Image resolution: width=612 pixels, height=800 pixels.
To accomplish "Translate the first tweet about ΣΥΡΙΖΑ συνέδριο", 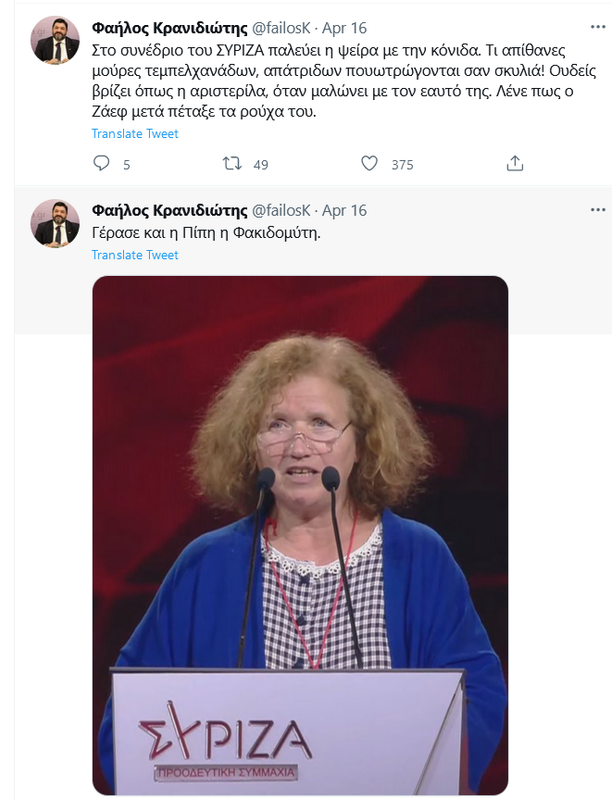I will coord(135,134).
